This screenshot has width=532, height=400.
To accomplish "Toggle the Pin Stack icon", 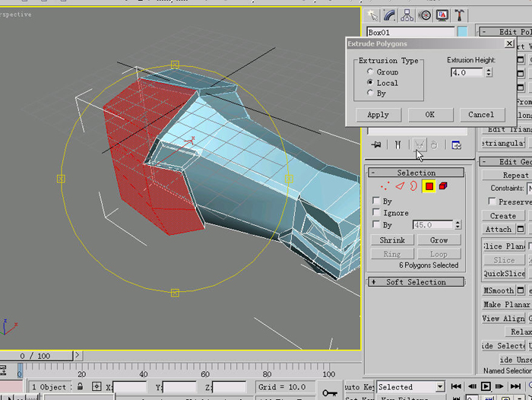I will [376, 145].
